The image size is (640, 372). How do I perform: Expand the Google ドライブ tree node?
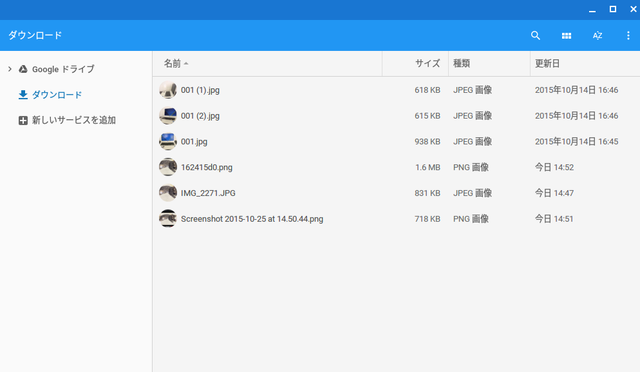coord(10,69)
